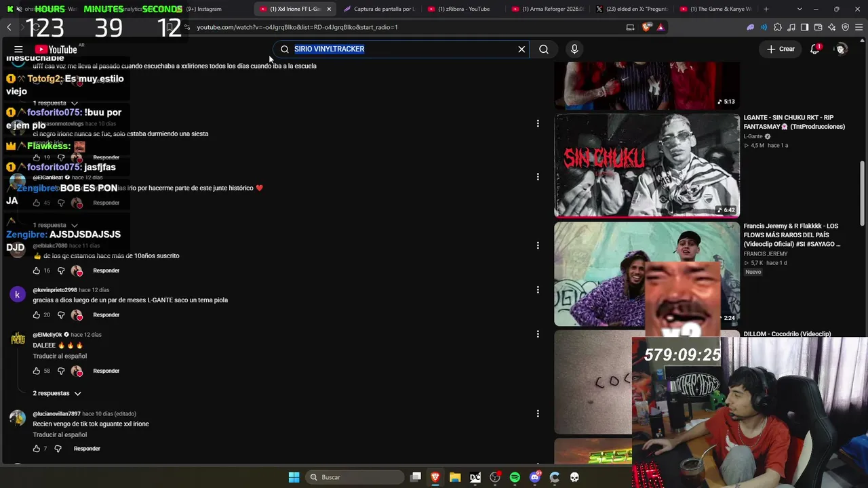Switch to the Arma Reforger tab
The height and width of the screenshot is (488, 868).
547,9
